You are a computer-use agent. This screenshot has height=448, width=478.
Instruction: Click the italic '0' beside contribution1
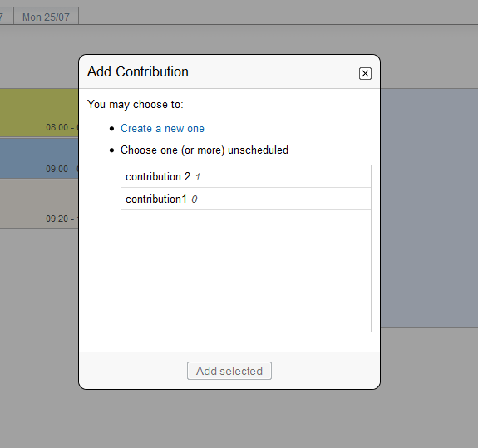(x=195, y=199)
